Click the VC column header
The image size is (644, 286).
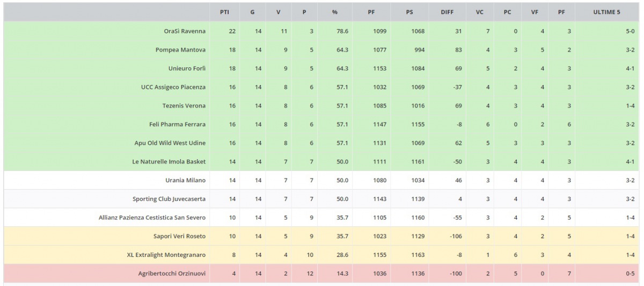(x=479, y=12)
